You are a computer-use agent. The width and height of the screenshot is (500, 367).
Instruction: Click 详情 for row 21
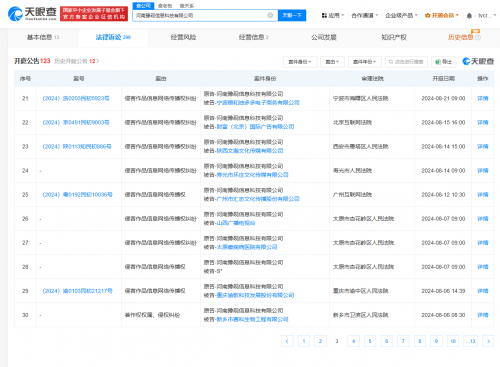[x=483, y=98]
